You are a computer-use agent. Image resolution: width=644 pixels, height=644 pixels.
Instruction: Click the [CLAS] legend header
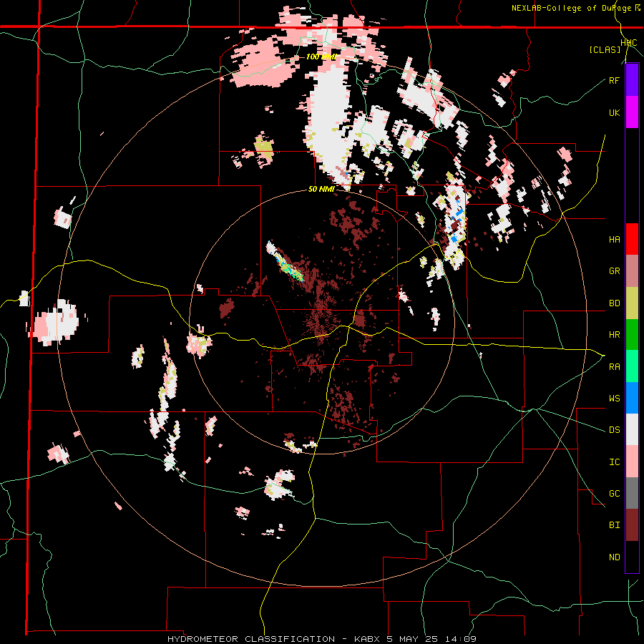point(605,49)
